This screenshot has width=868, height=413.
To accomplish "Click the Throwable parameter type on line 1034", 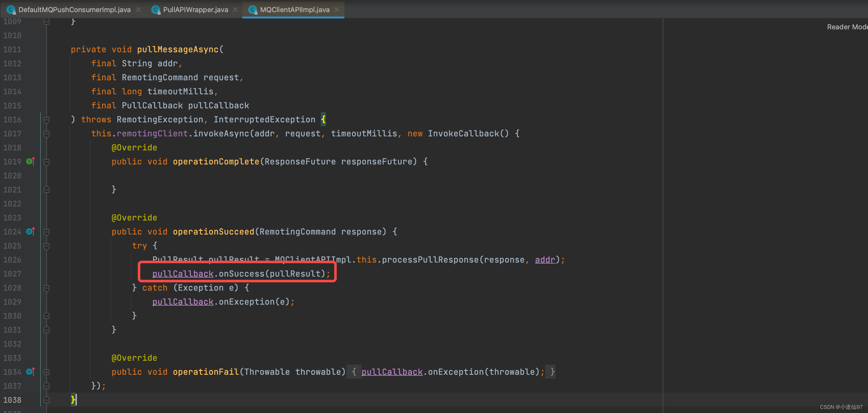I will [x=267, y=372].
